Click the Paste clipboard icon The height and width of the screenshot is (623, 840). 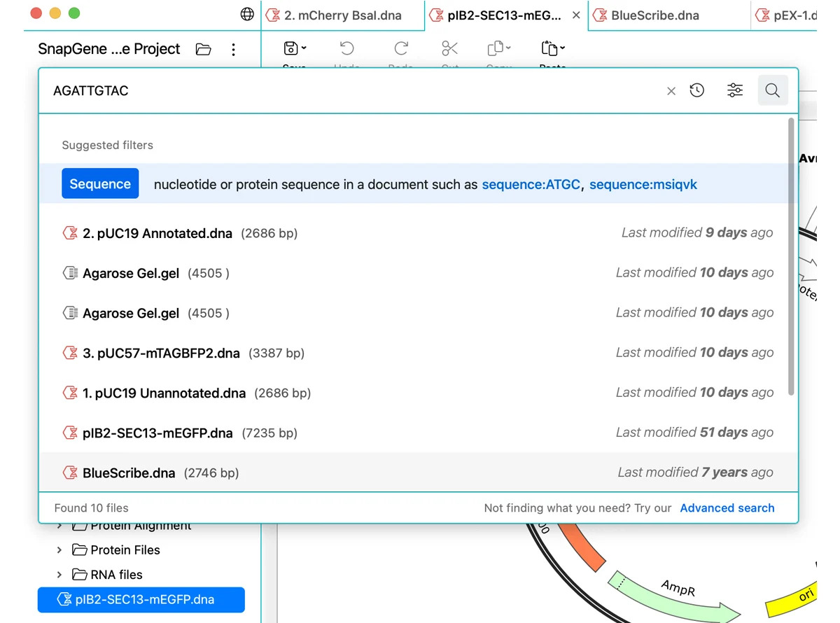pos(549,48)
